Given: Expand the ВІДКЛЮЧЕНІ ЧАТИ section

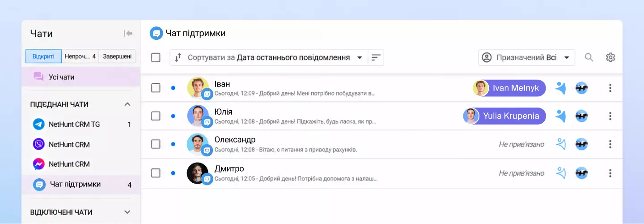Looking at the screenshot, I should pos(127,212).
